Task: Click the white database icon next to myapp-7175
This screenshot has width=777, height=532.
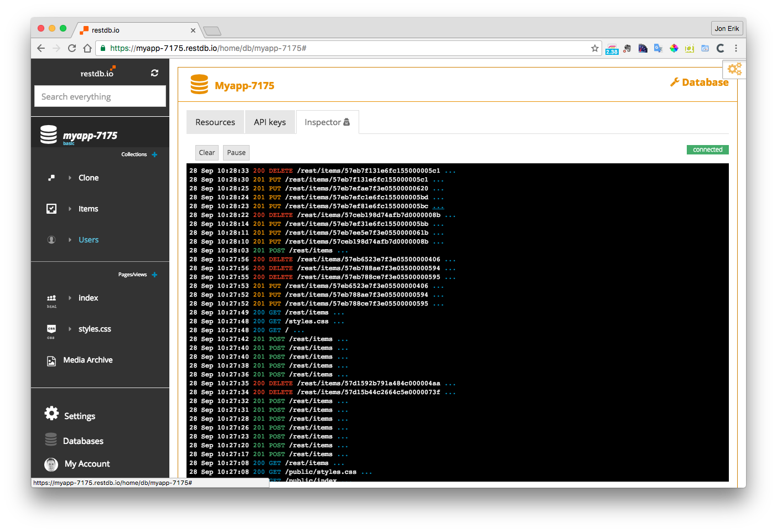Action: (x=49, y=135)
